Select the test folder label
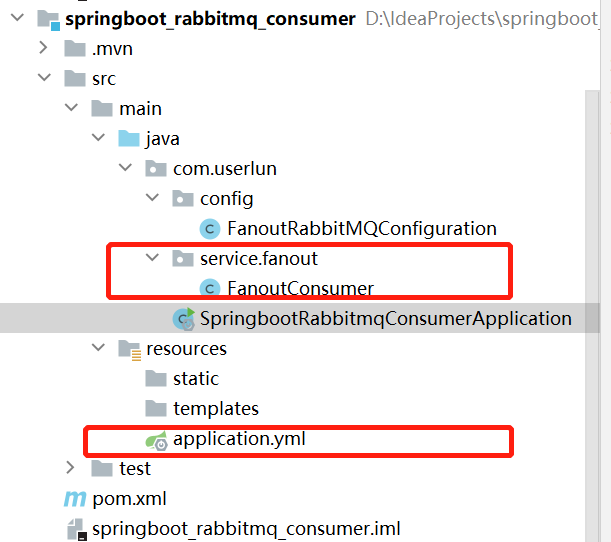Image resolution: width=611 pixels, height=542 pixels. [135, 469]
